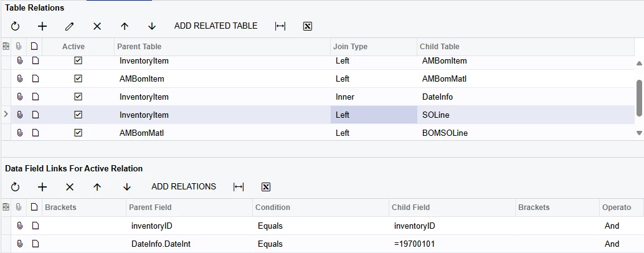Click ADD RELATIONS button
644x253 pixels.
[184, 187]
